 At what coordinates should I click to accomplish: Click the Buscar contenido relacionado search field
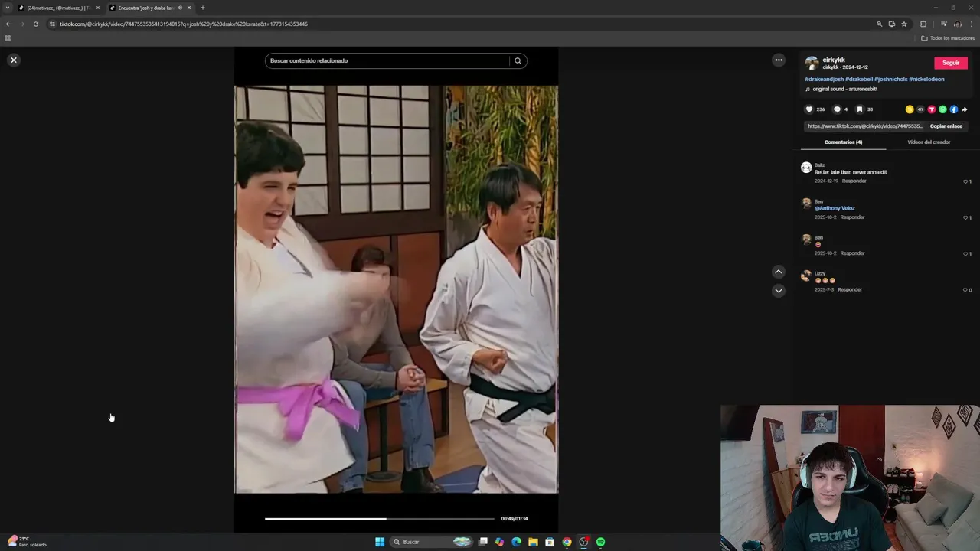click(x=387, y=60)
